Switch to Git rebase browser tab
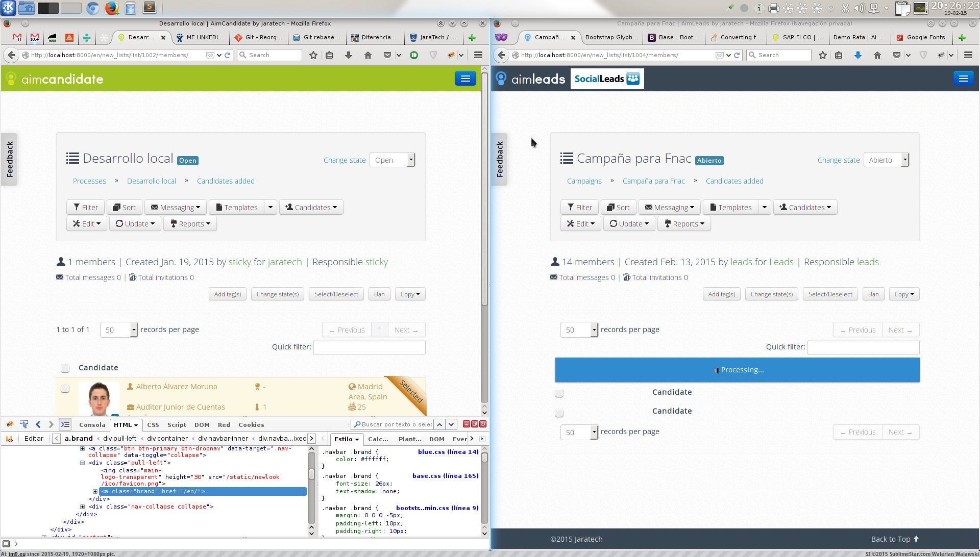The width and height of the screenshot is (980, 557). [316, 37]
